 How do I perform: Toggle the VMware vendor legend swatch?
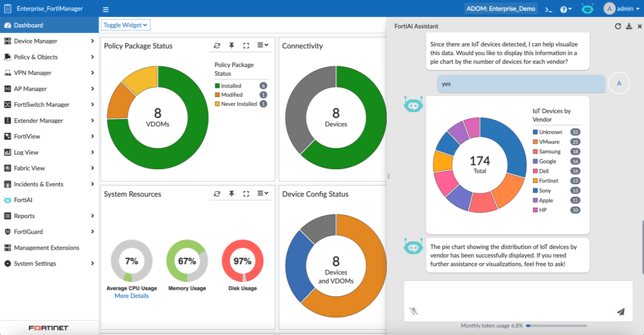pos(535,142)
